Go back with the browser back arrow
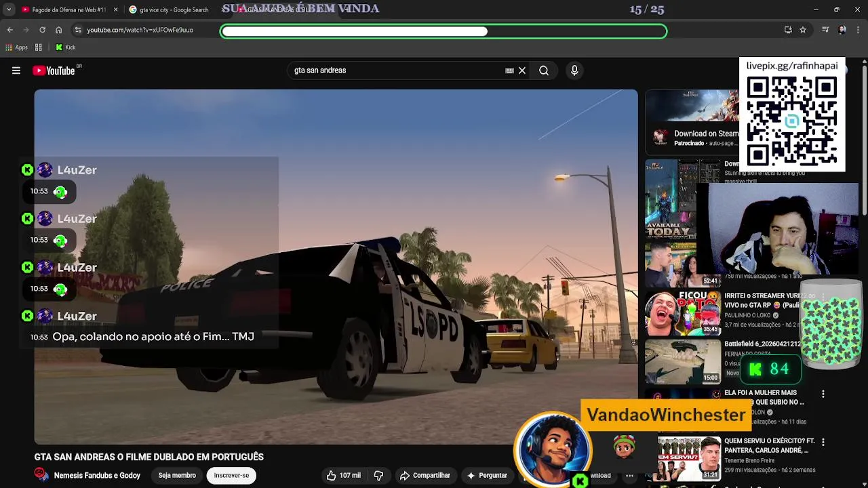Image resolution: width=868 pixels, height=488 pixels. click(x=9, y=30)
